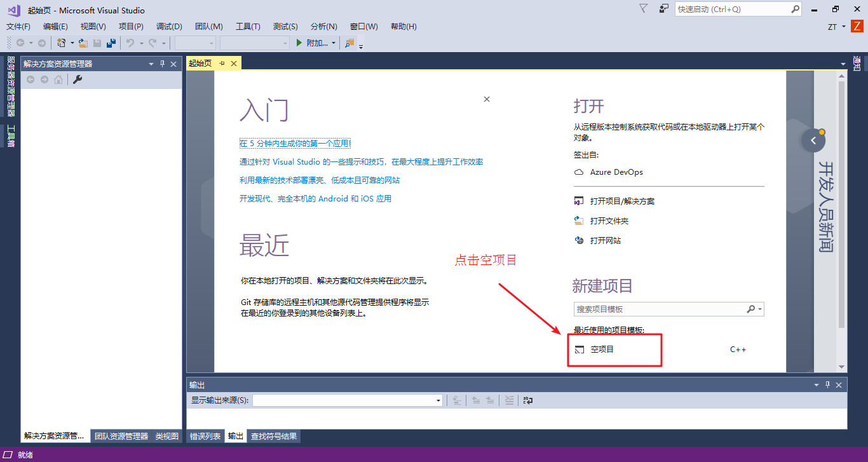Click the Azure DevOps cloud icon
This screenshot has width=868, height=462.
tap(579, 172)
